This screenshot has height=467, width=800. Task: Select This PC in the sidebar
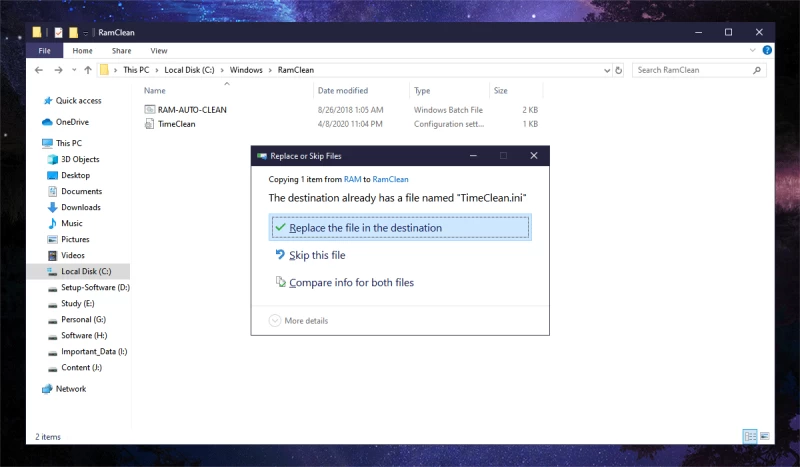(x=68, y=143)
